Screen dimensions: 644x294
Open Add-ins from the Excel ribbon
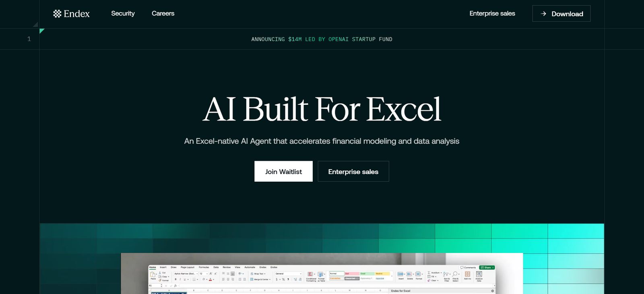(467, 274)
